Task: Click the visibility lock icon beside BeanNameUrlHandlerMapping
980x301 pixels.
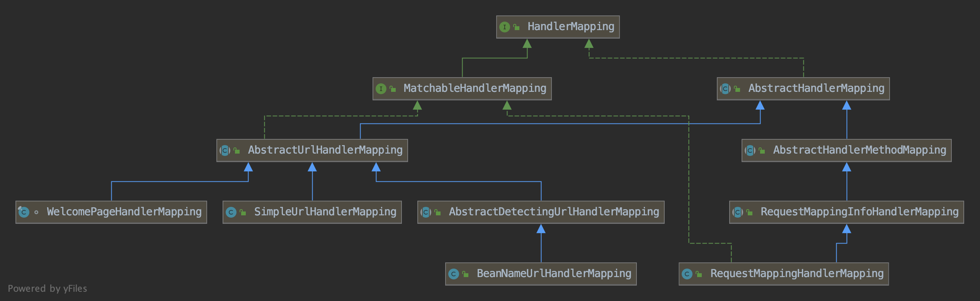Action: tap(466, 274)
